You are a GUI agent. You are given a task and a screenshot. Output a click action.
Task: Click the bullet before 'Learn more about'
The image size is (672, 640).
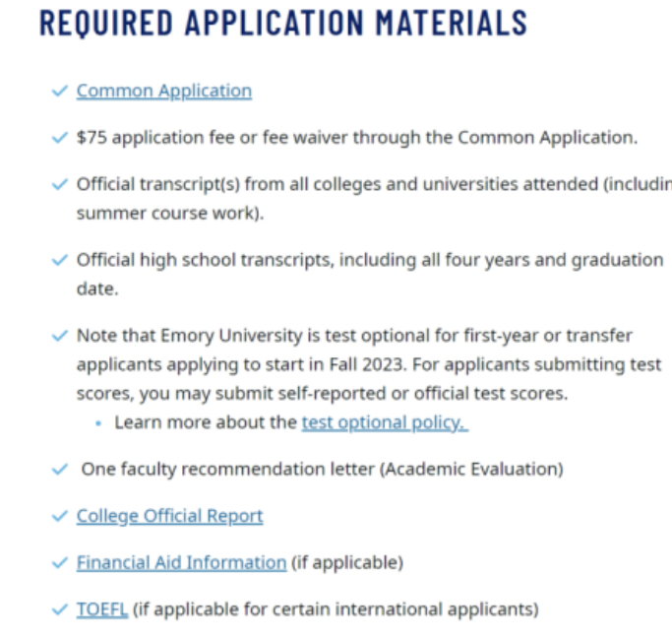99,423
